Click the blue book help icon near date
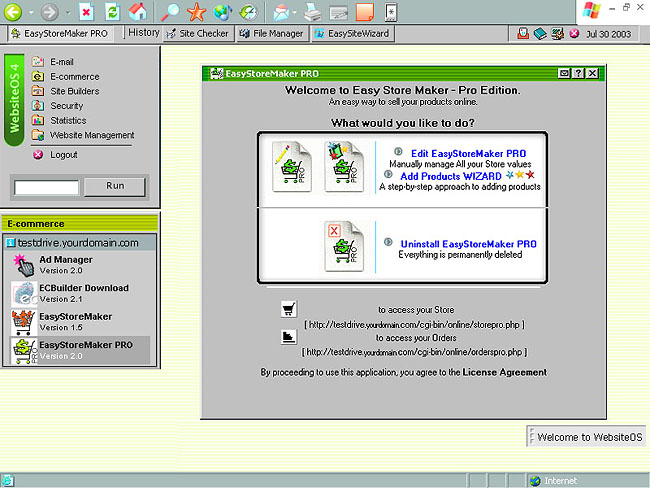 540,33
